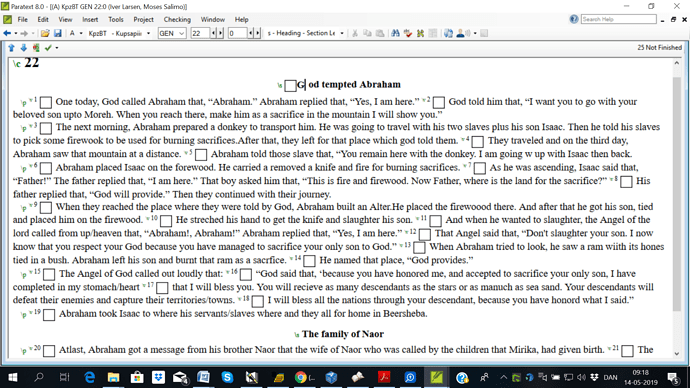Tick the checkbox after verse 1 marker

[46, 102]
